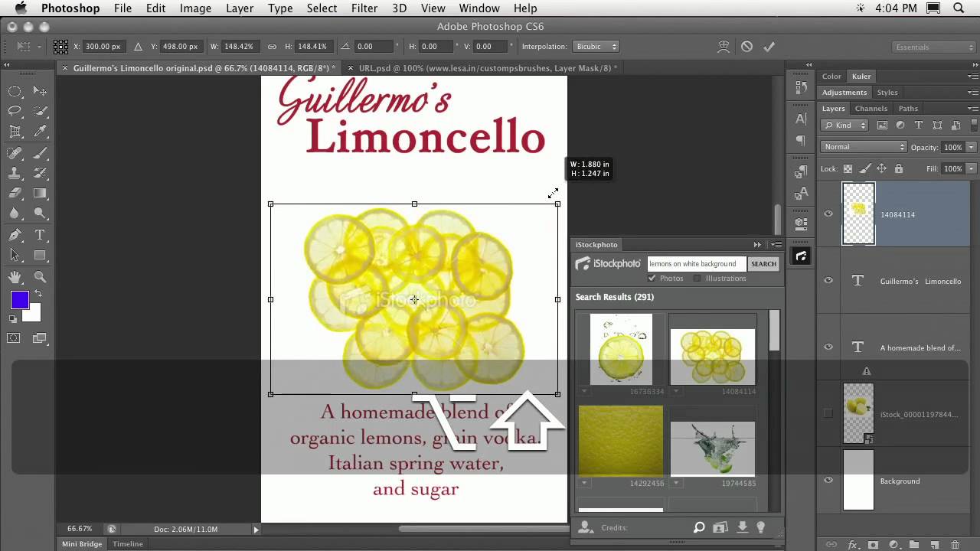Viewport: 980px width, 551px height.
Task: Open the Kind layer filter dropdown
Action: coord(844,126)
